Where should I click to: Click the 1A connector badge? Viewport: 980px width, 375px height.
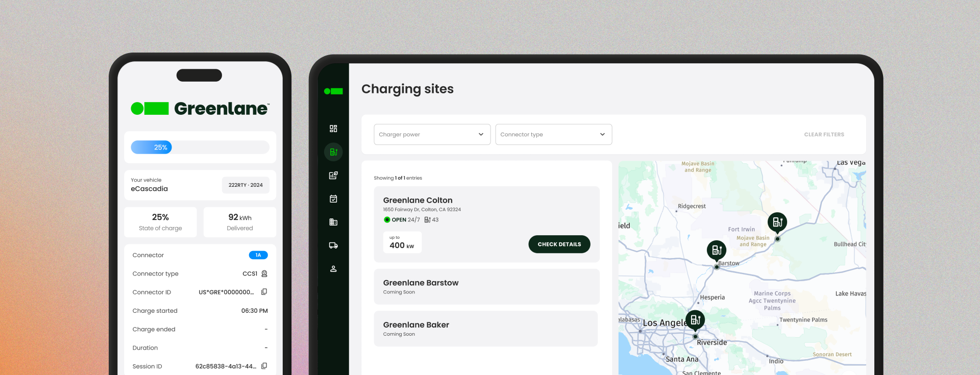pos(258,255)
